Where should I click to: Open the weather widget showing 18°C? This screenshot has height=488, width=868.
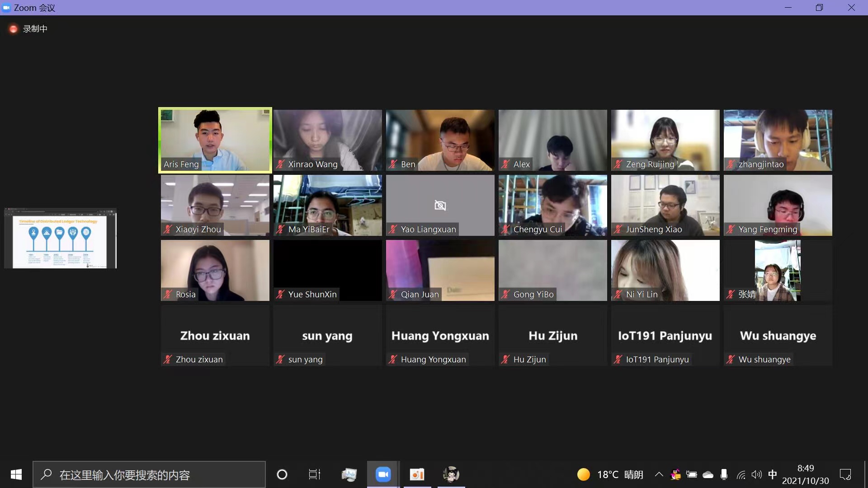[x=610, y=474]
